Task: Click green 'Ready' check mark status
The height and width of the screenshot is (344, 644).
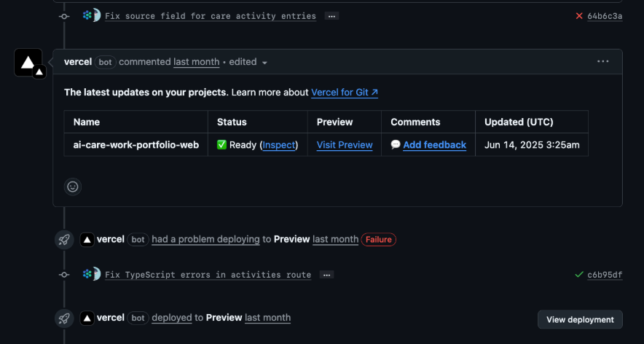Action: coord(221,144)
